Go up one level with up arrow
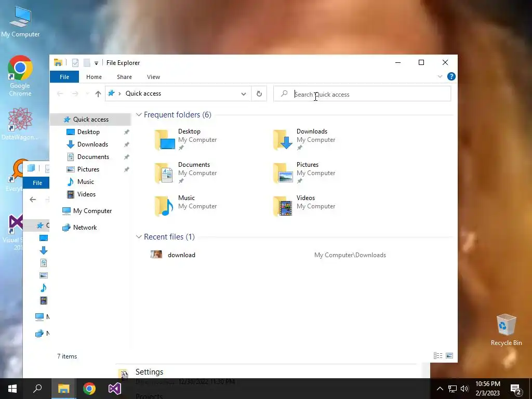 pos(98,94)
